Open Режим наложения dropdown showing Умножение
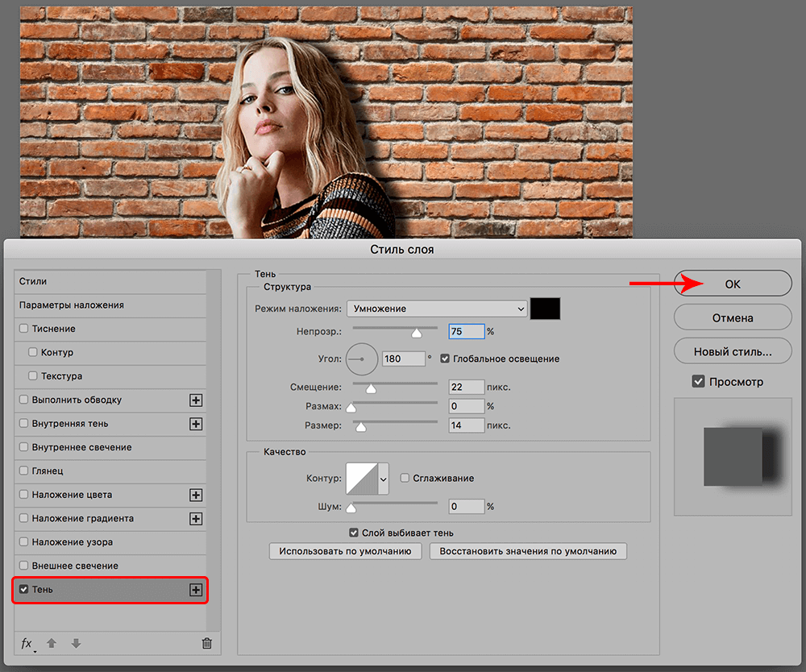Viewport: 806px width, 672px height. [436, 309]
